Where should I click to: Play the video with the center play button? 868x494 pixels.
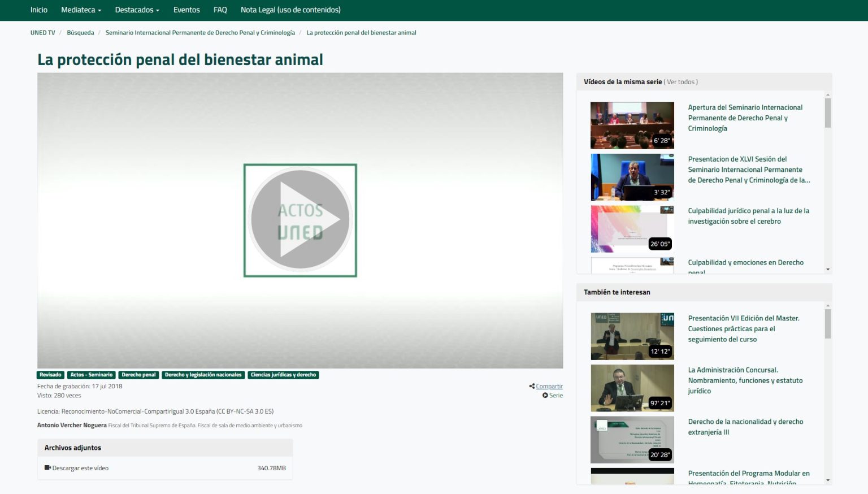(x=300, y=220)
